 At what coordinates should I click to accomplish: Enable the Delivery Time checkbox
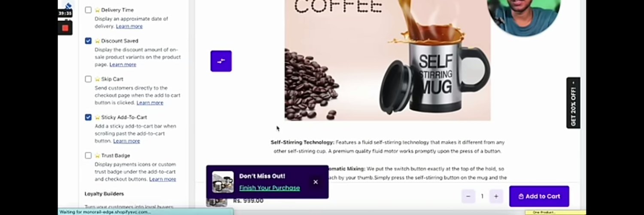(88, 10)
